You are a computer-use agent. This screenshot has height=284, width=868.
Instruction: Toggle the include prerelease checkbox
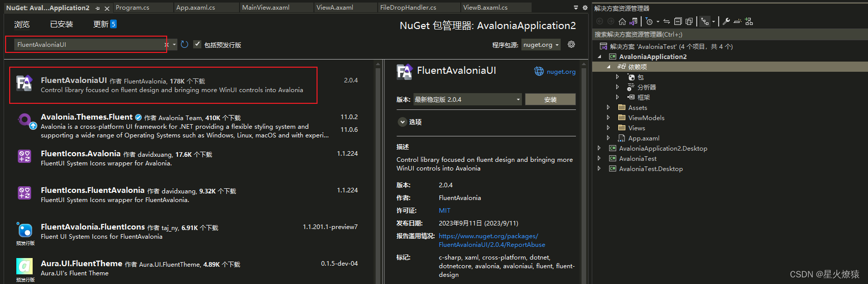pos(197,44)
